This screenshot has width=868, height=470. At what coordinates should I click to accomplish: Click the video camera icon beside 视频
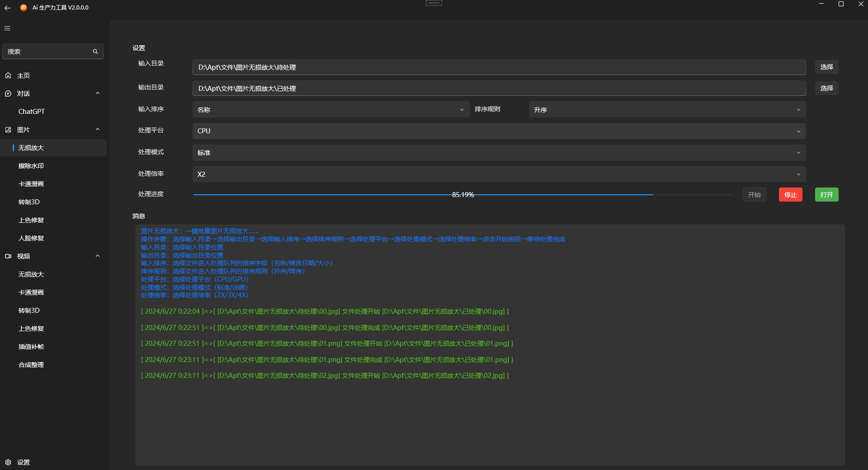(x=8, y=256)
